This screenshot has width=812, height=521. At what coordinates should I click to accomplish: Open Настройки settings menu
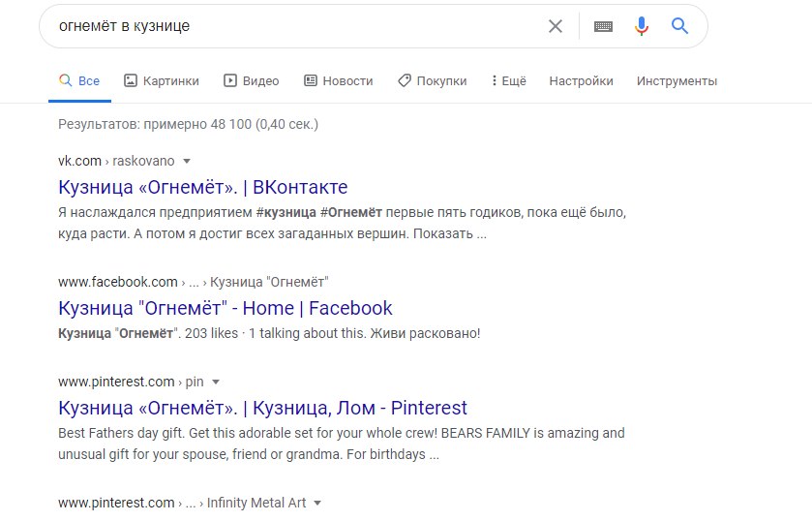pyautogui.click(x=581, y=81)
